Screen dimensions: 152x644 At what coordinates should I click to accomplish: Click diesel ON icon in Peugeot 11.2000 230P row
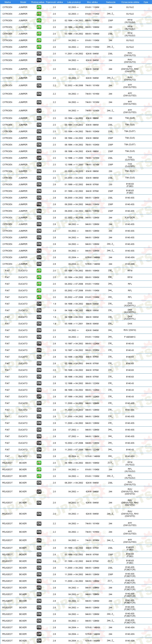click(x=39, y=574)
